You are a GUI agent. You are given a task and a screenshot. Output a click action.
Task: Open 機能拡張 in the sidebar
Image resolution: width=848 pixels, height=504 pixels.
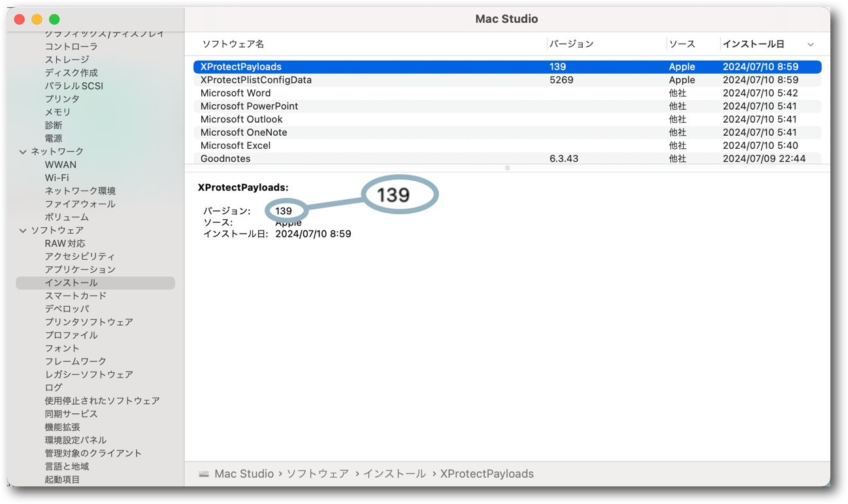pos(62,427)
